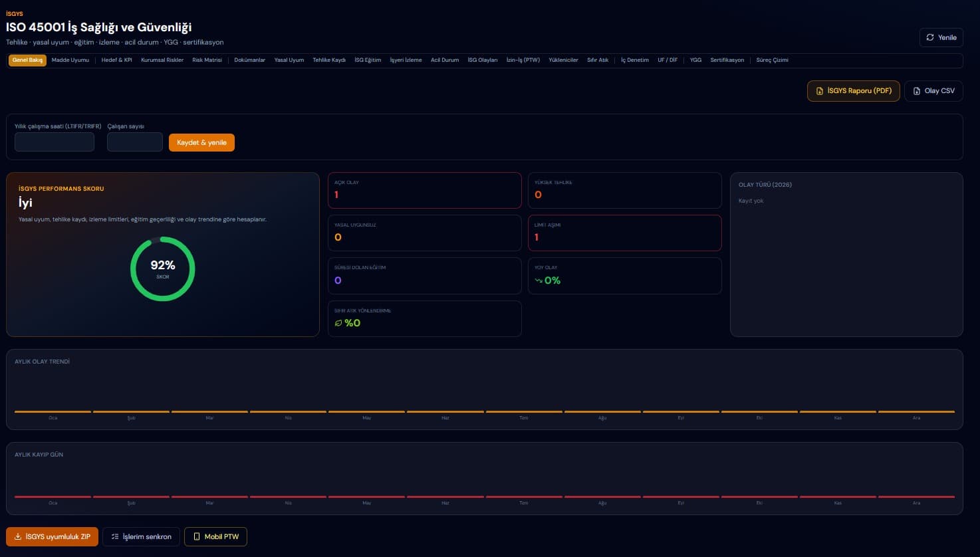Image resolution: width=980 pixels, height=557 pixels.
Task: Open the Açık Olay stat card
Action: pyautogui.click(x=425, y=191)
